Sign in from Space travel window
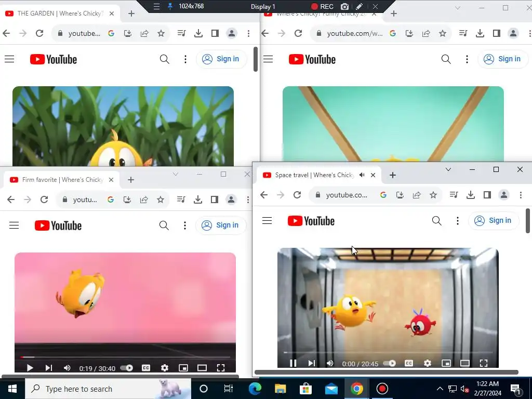This screenshot has width=532, height=399. pos(494,221)
